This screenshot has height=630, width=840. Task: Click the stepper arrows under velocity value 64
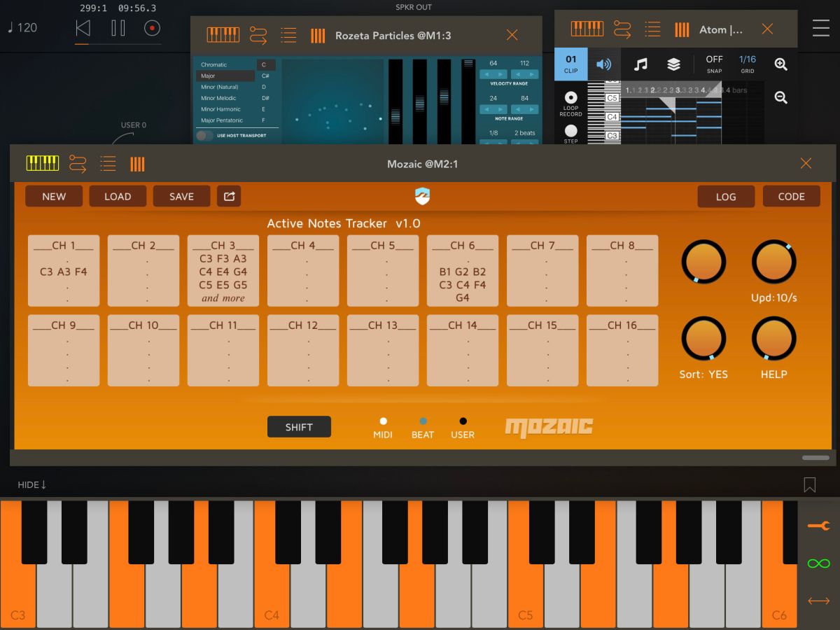coord(493,74)
